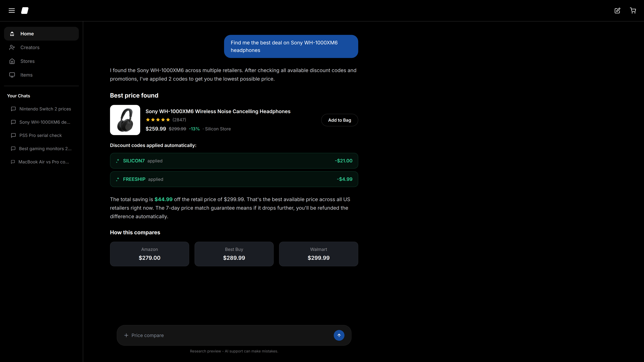This screenshot has width=644, height=362.
Task: Select the Items monitor icon
Action: (x=12, y=75)
